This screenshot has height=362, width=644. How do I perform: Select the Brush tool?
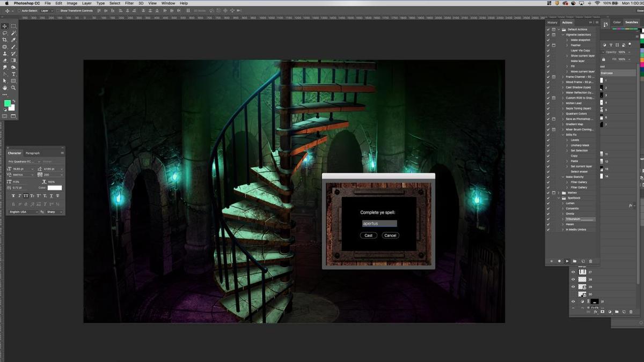click(x=13, y=47)
